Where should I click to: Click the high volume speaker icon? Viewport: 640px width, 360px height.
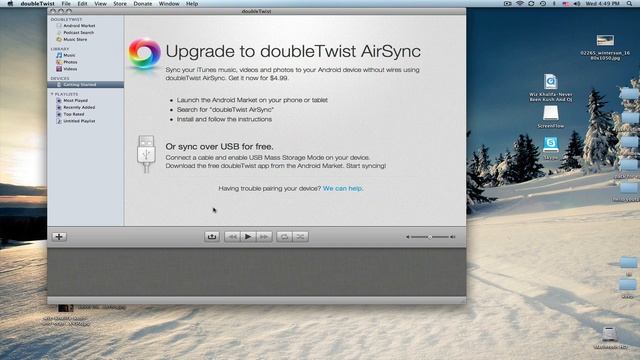[452, 237]
